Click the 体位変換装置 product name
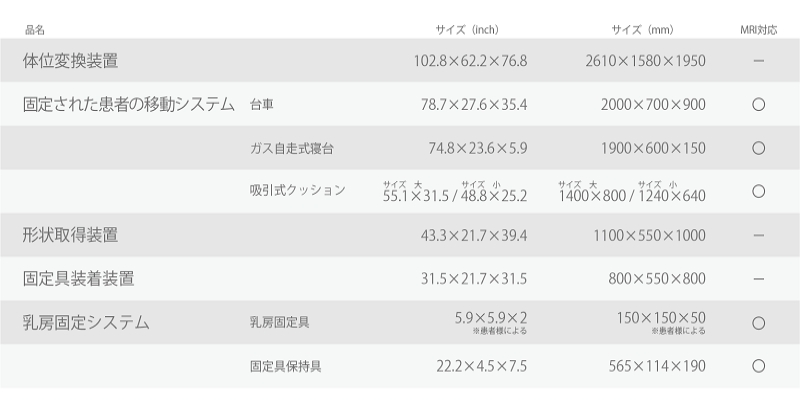The width and height of the screenshot is (800, 400). pos(70,61)
